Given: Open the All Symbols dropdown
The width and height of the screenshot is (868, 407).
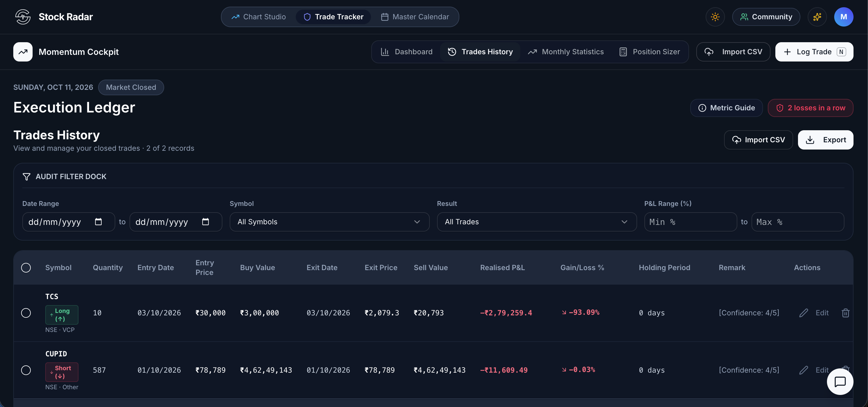Looking at the screenshot, I should point(330,222).
